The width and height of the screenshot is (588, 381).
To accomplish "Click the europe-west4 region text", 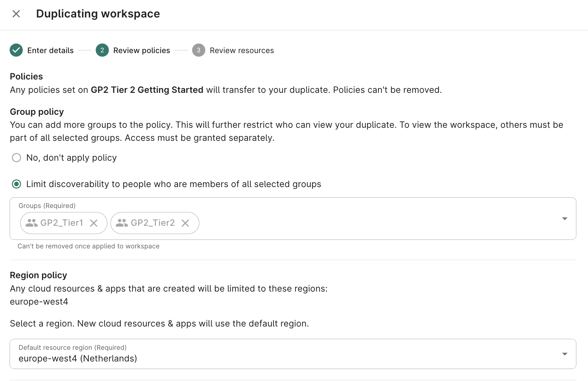I will coord(39,302).
